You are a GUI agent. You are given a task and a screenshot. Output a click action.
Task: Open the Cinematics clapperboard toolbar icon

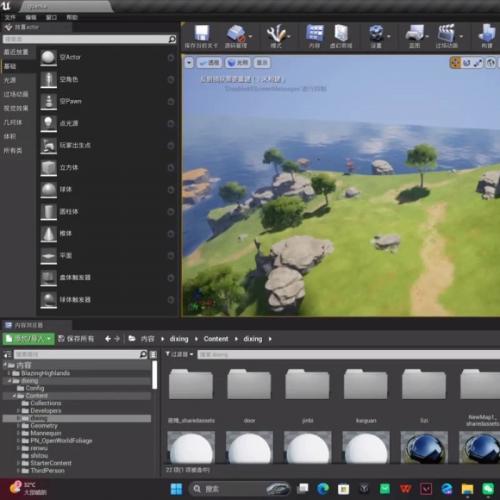[447, 33]
